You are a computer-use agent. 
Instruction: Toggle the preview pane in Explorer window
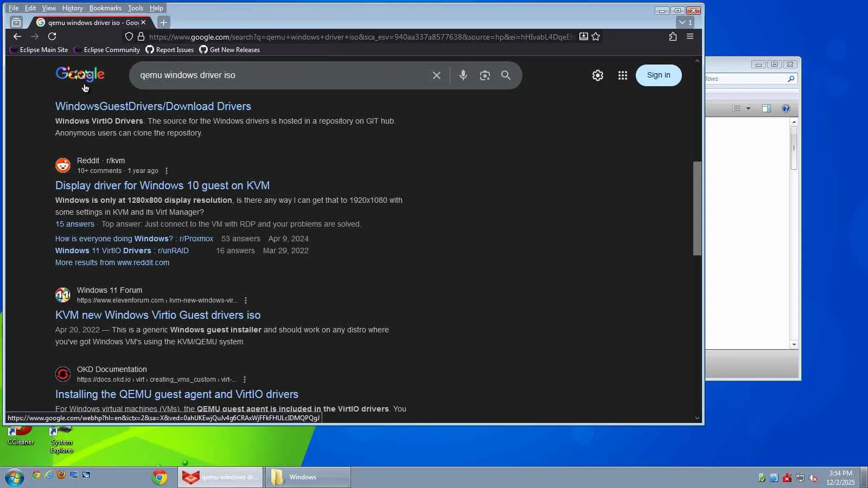coord(767,108)
